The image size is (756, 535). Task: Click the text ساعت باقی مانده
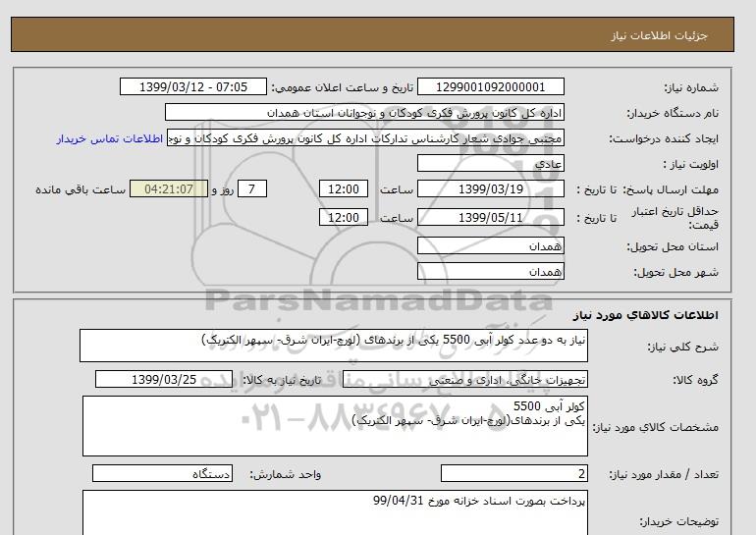pos(81,189)
